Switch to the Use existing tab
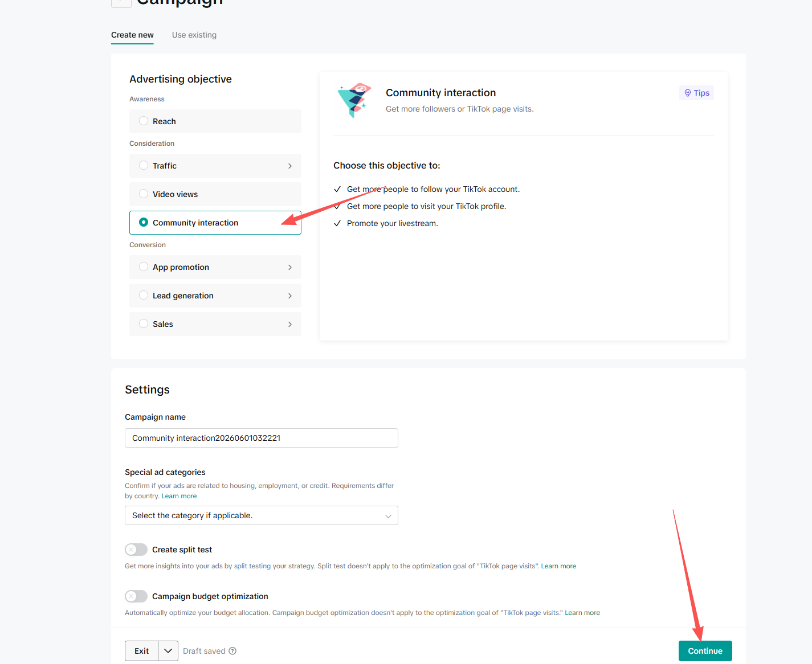This screenshot has width=812, height=664. click(194, 35)
